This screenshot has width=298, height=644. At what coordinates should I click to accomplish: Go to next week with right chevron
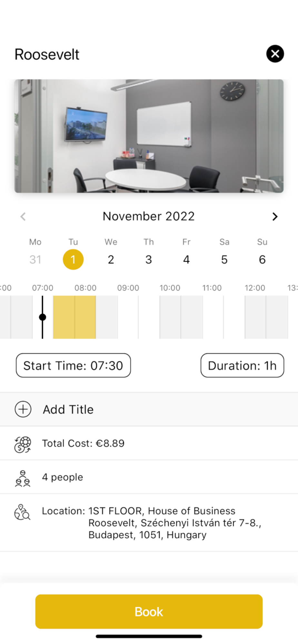(275, 216)
